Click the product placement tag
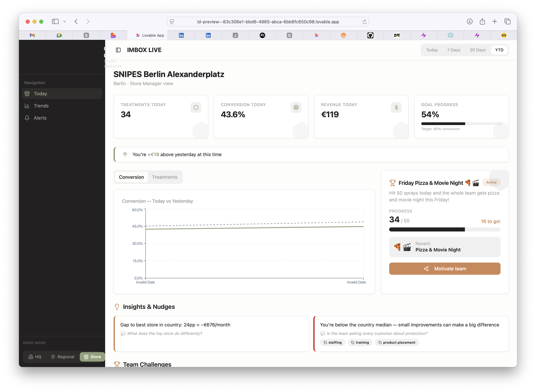The image size is (536, 392). click(x=397, y=342)
